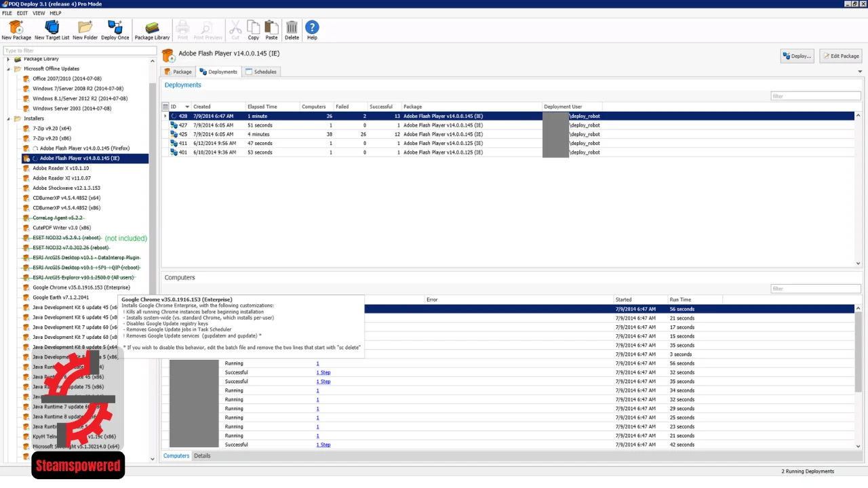Open the '1' step link in the 34 seconds row
The height and width of the screenshot is (488, 868).
point(317,390)
